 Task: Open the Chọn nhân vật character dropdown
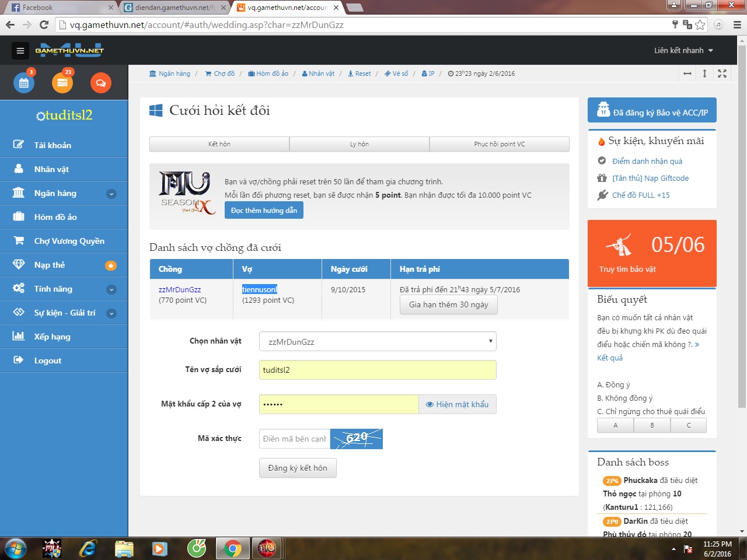pos(378,341)
